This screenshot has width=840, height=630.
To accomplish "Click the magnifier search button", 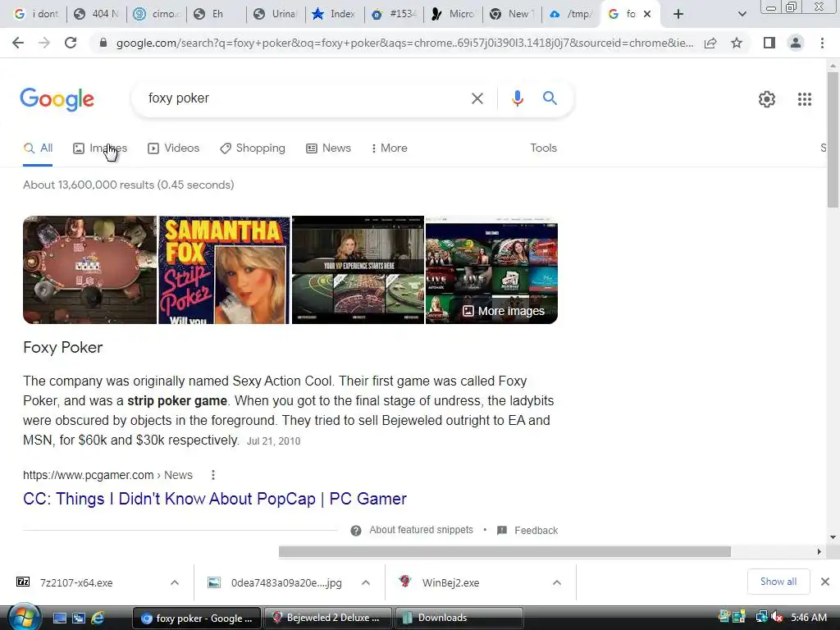I will [x=550, y=98].
